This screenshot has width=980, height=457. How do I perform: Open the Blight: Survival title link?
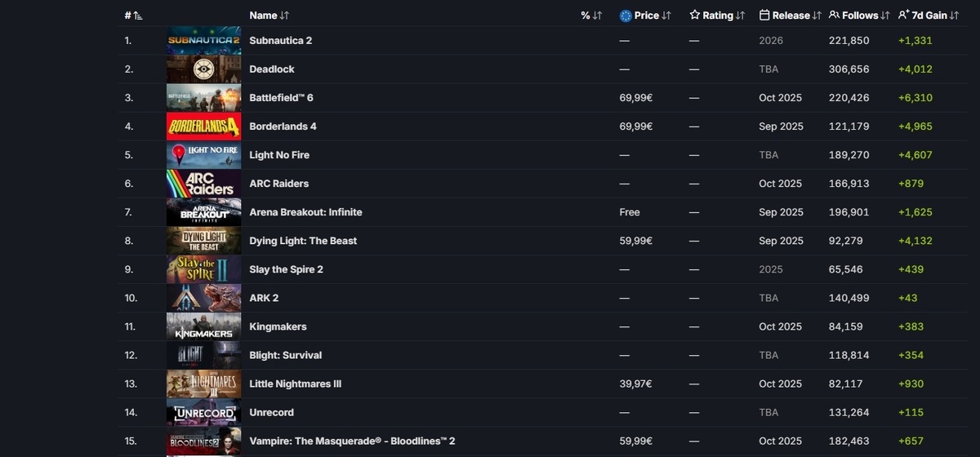(x=285, y=355)
